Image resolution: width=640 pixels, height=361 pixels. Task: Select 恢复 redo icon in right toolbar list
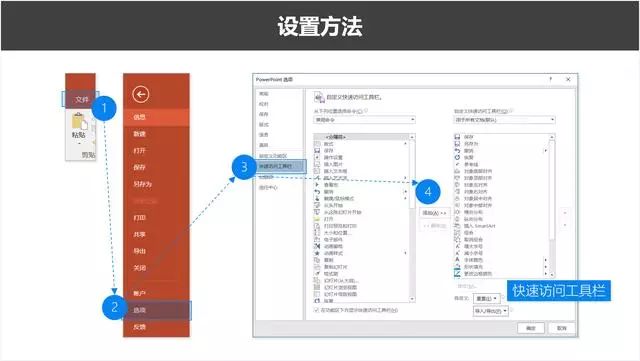click(x=457, y=157)
